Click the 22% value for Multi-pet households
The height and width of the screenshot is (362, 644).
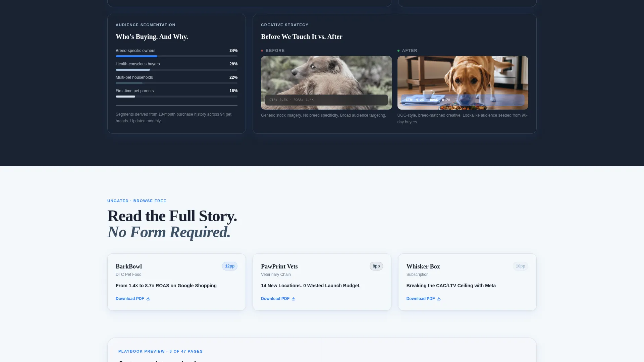click(x=233, y=77)
